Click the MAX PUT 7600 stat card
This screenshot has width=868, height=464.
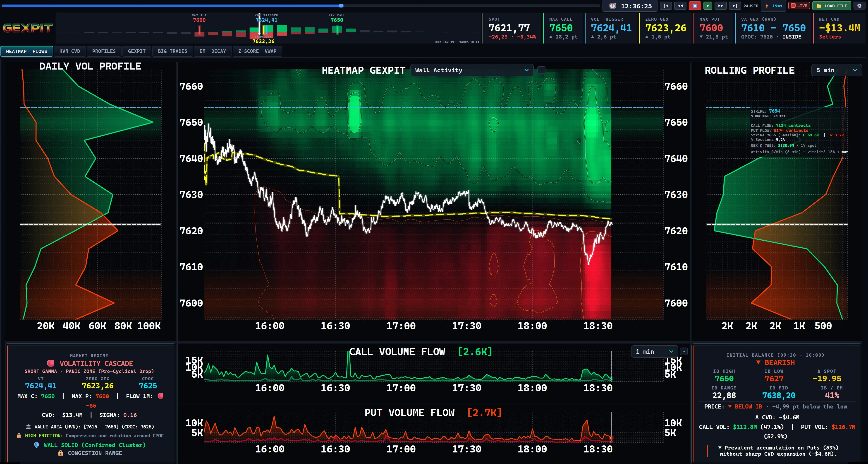[x=714, y=28]
